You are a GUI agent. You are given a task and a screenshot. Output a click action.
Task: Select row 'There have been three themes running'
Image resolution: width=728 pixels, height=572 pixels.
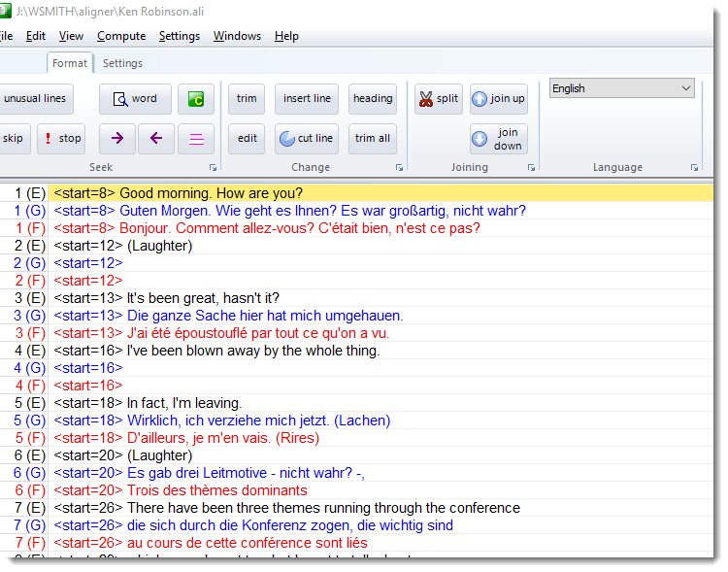pos(356,508)
